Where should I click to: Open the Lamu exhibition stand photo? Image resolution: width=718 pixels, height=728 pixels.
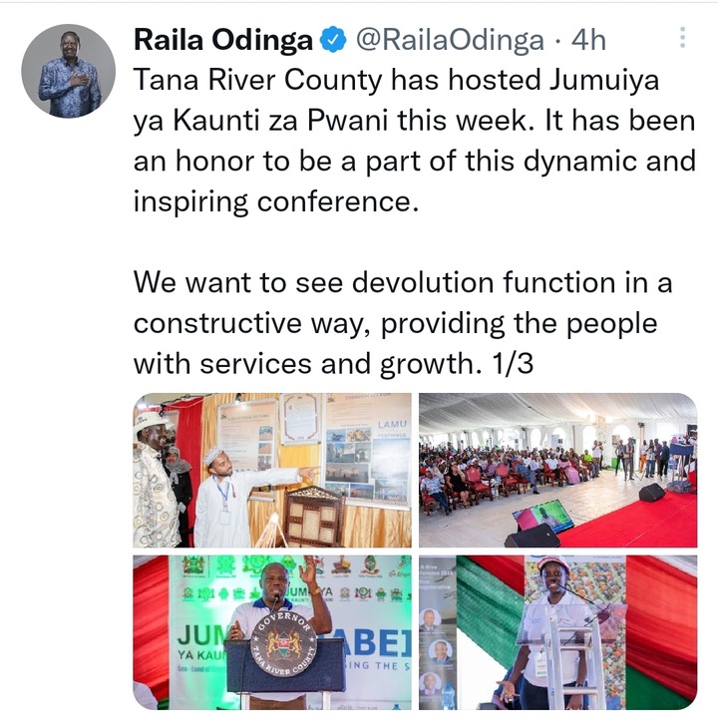point(272,470)
